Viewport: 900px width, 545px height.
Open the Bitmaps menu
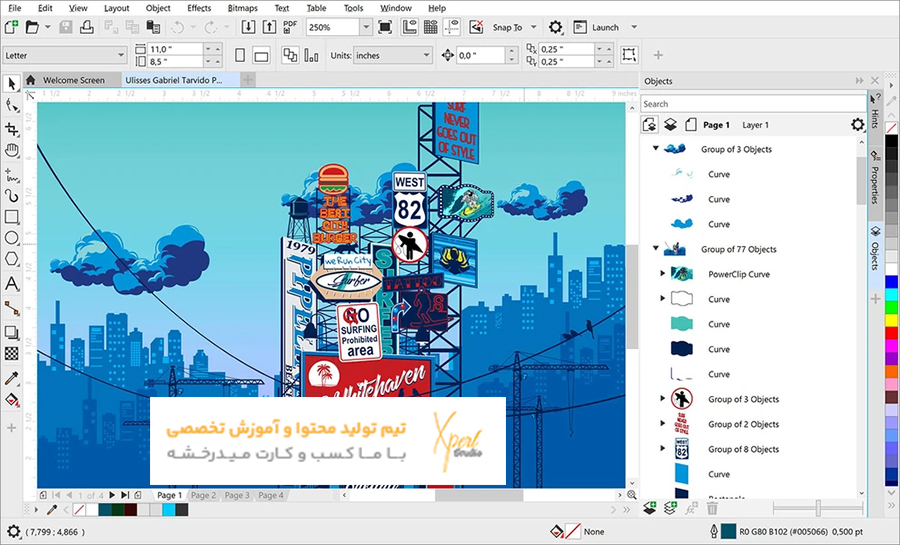click(243, 8)
